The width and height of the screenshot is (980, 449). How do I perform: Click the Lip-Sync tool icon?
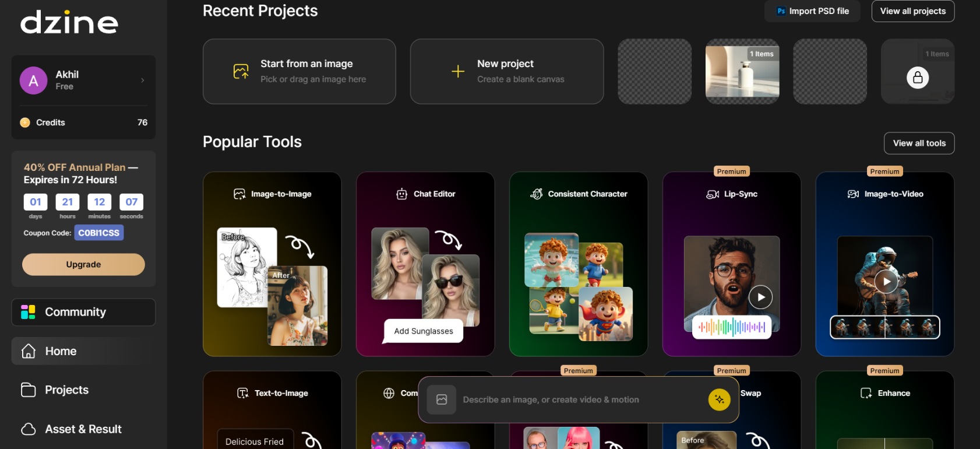713,194
